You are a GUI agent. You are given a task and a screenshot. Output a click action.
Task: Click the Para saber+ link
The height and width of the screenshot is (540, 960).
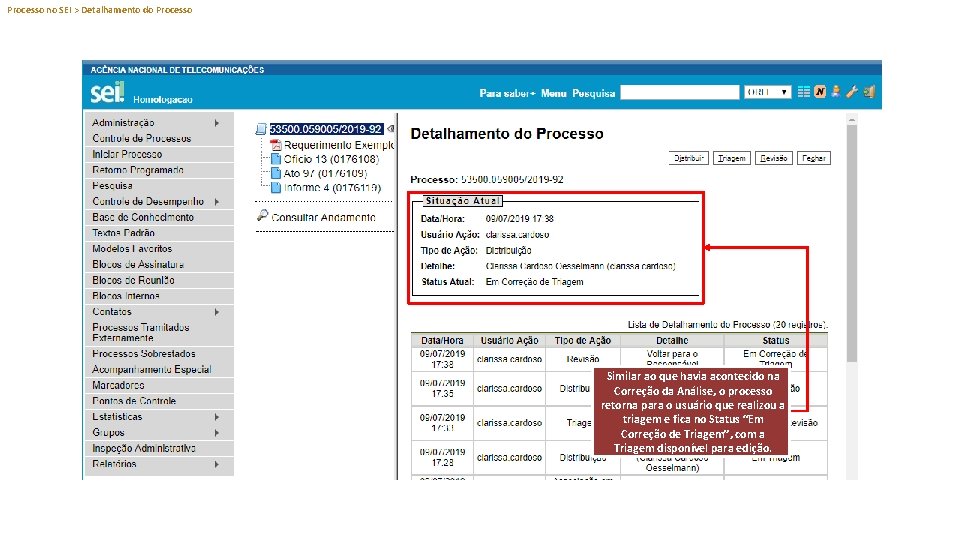pos(508,93)
